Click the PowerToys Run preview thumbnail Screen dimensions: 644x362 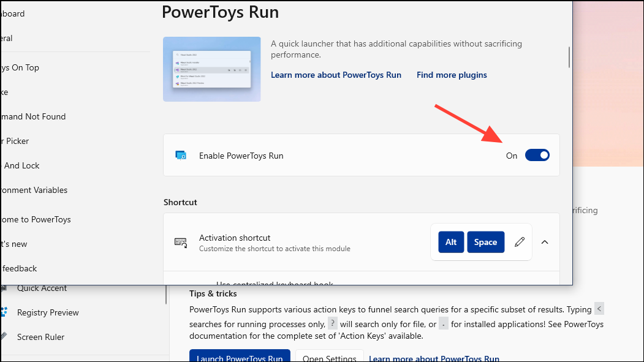click(211, 69)
